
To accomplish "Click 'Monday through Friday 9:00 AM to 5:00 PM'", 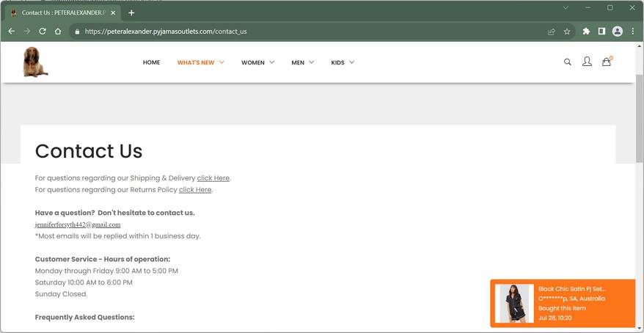I will point(106,271).
